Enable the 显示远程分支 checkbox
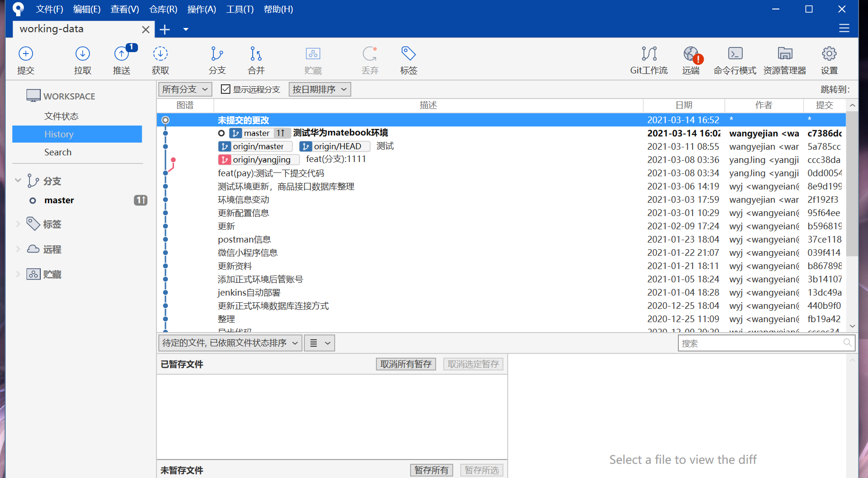 (x=225, y=89)
